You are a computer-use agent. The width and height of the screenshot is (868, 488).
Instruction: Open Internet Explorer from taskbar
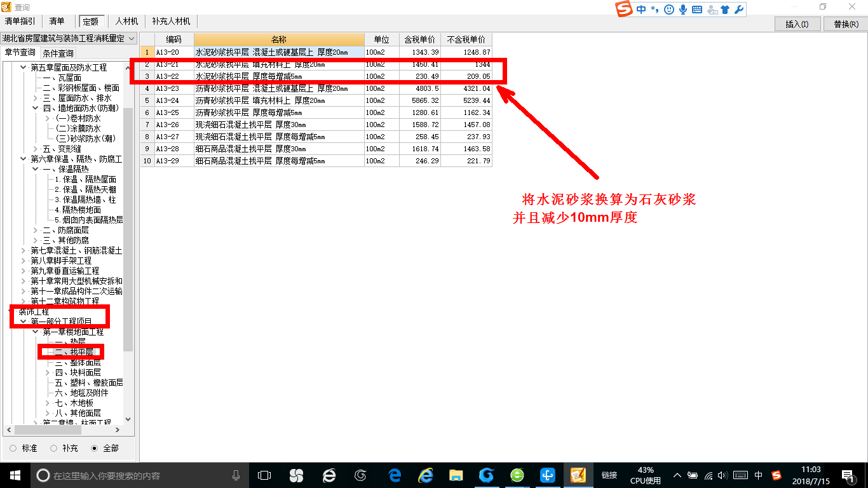[x=426, y=475]
